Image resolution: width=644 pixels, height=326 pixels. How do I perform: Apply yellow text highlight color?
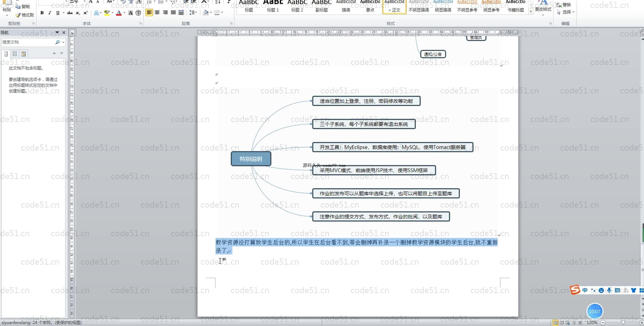[107, 12]
